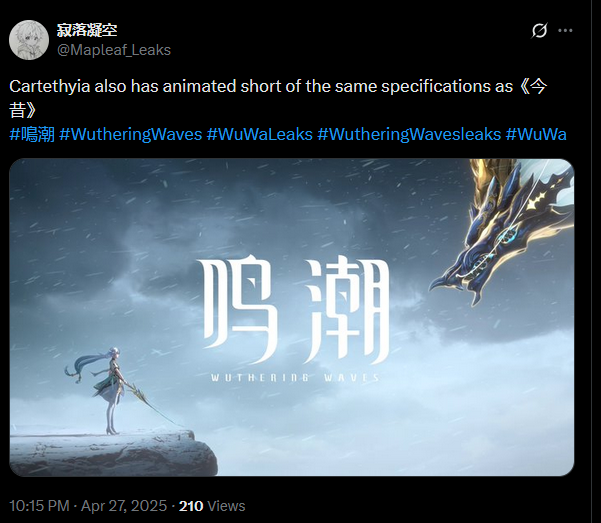Visit the @Mapleaf_Leaks handle
This screenshot has width=601, height=523.
(x=114, y=50)
